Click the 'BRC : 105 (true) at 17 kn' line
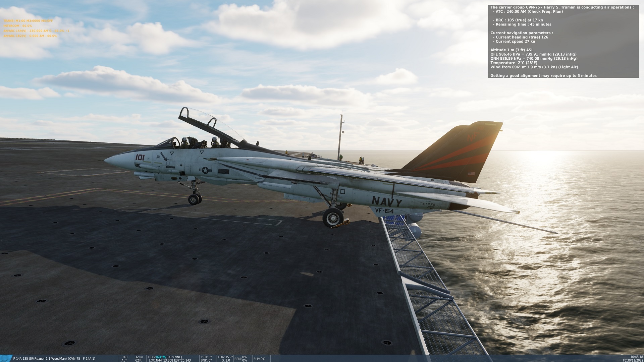Image resolution: width=644 pixels, height=362 pixels. point(518,20)
